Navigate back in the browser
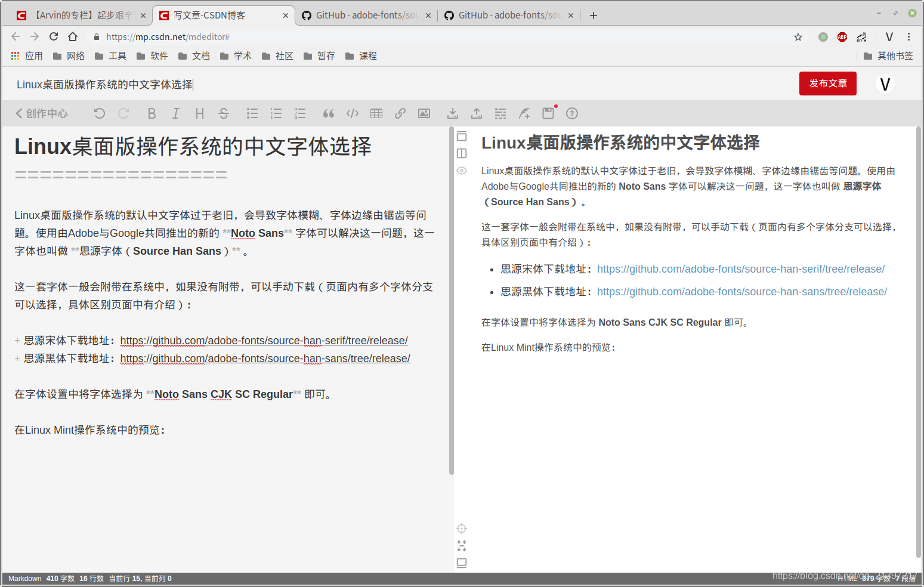Viewport: 924px width, 587px height. click(x=16, y=36)
